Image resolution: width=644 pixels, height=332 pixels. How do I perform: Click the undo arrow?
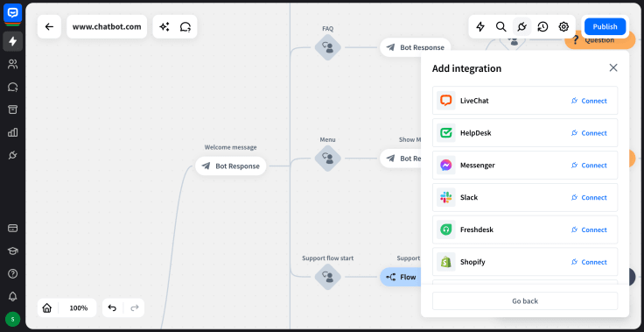[112, 307]
